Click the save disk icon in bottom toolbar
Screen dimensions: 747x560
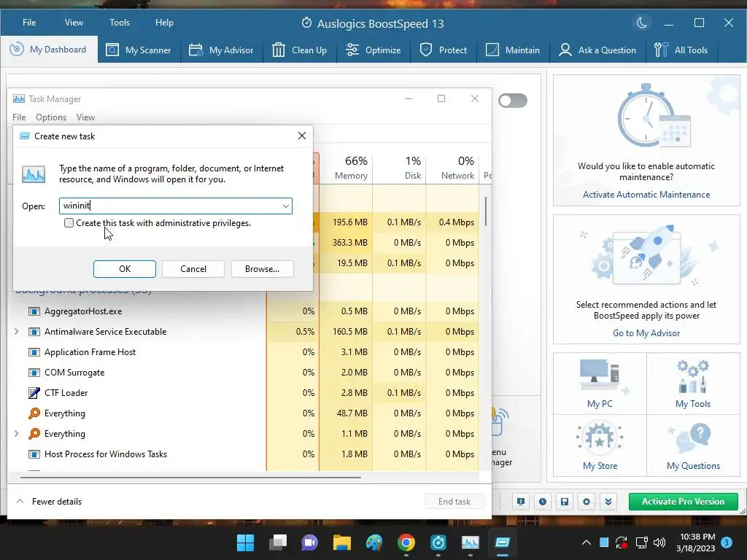[x=565, y=502]
